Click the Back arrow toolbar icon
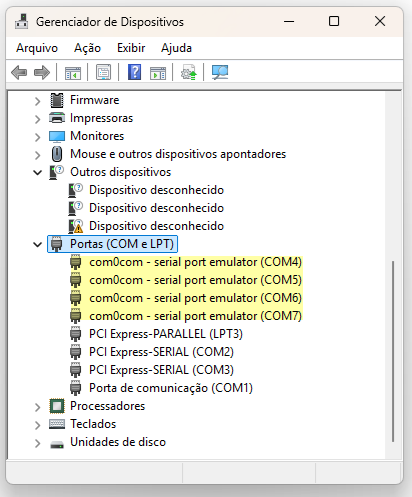Viewport: 412px width, 497px height. click(19, 72)
